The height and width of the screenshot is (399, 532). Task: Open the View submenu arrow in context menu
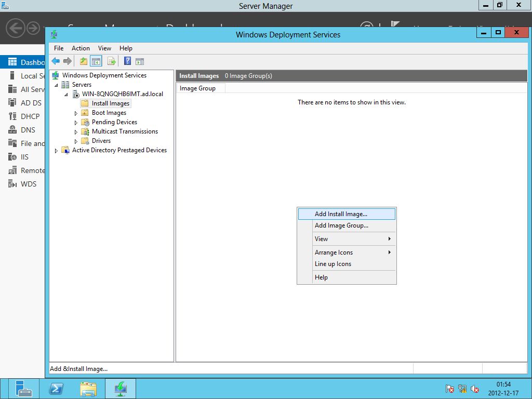[x=390, y=239]
